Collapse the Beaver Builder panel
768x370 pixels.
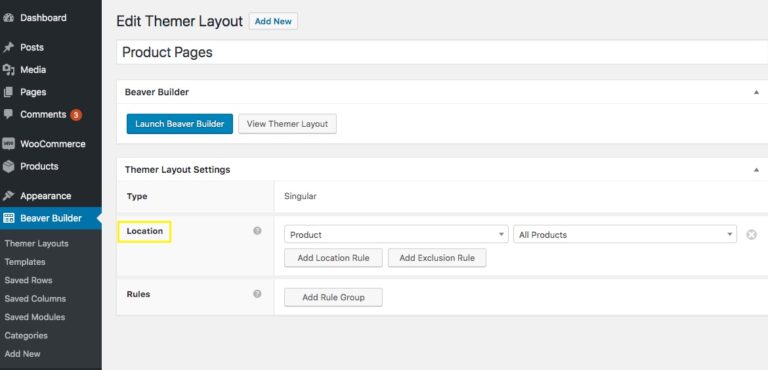[x=757, y=92]
